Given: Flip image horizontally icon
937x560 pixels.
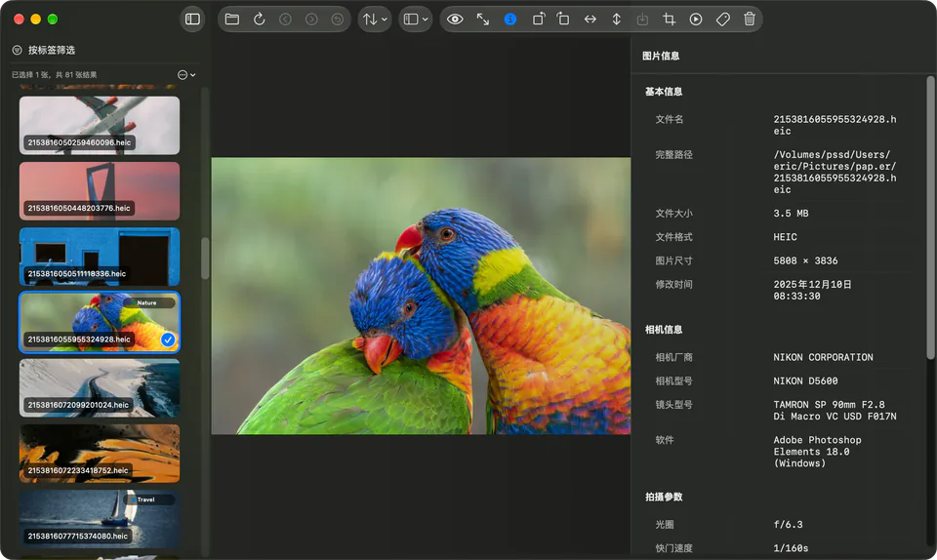Looking at the screenshot, I should pos(590,20).
